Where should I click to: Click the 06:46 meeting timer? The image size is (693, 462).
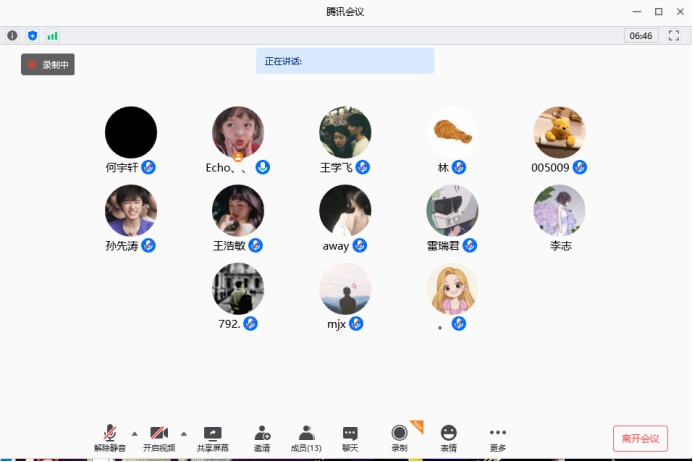(640, 35)
